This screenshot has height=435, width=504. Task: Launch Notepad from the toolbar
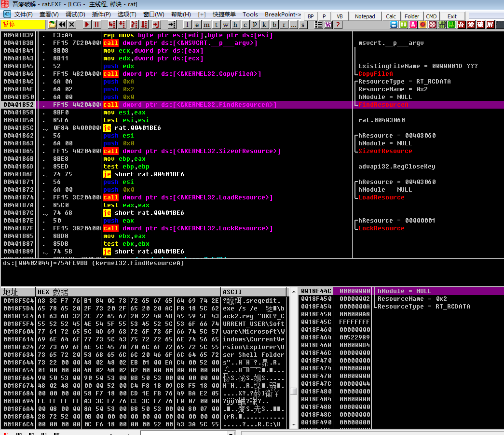coord(365,16)
